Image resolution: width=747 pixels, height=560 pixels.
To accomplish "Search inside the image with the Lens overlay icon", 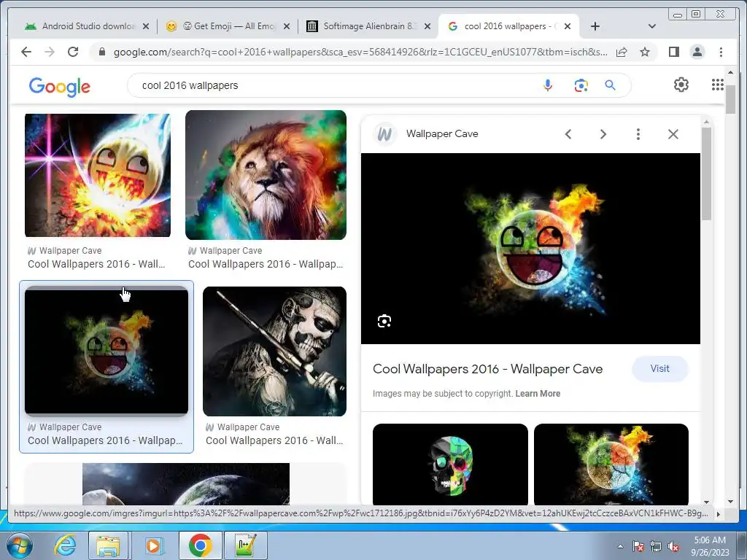I will (384, 322).
